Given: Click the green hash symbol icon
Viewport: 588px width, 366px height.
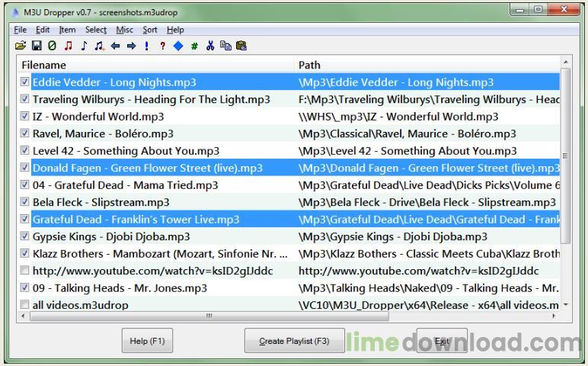Looking at the screenshot, I should 194,46.
